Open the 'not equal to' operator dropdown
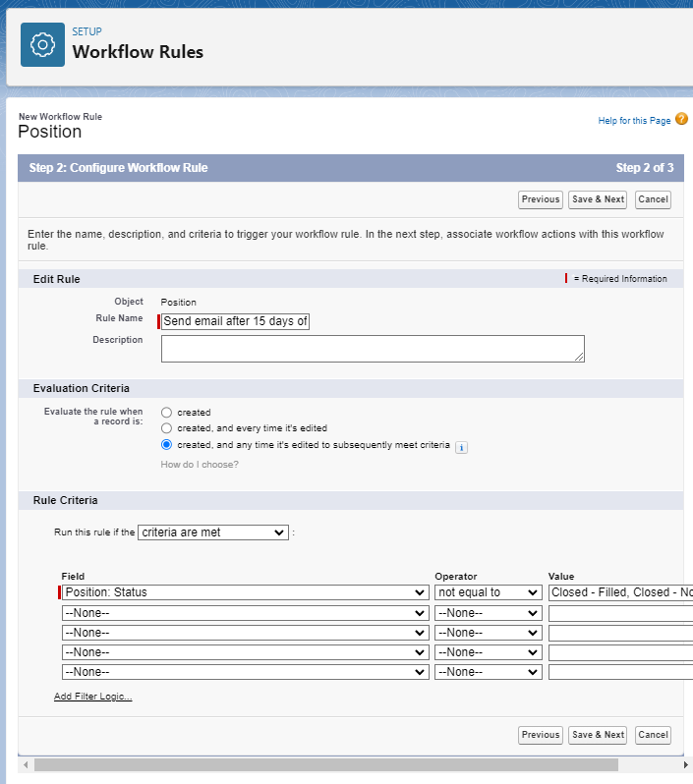The height and width of the screenshot is (784, 693). pyautogui.click(x=488, y=592)
